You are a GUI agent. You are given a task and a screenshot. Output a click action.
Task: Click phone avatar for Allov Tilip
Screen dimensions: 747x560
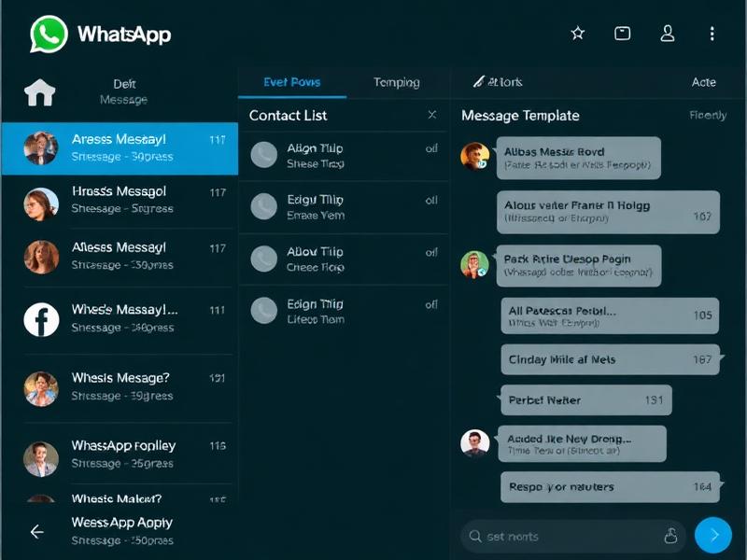coord(264,259)
